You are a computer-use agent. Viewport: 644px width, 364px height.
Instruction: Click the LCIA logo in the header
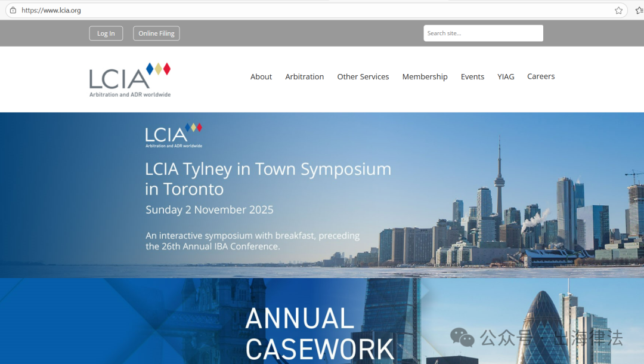[130, 80]
